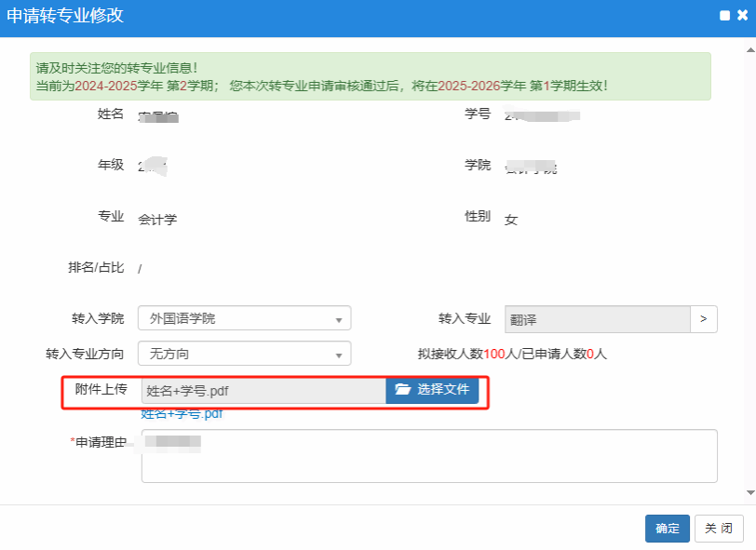Open the 姓名+学号.pdf attachment link

pos(182,414)
